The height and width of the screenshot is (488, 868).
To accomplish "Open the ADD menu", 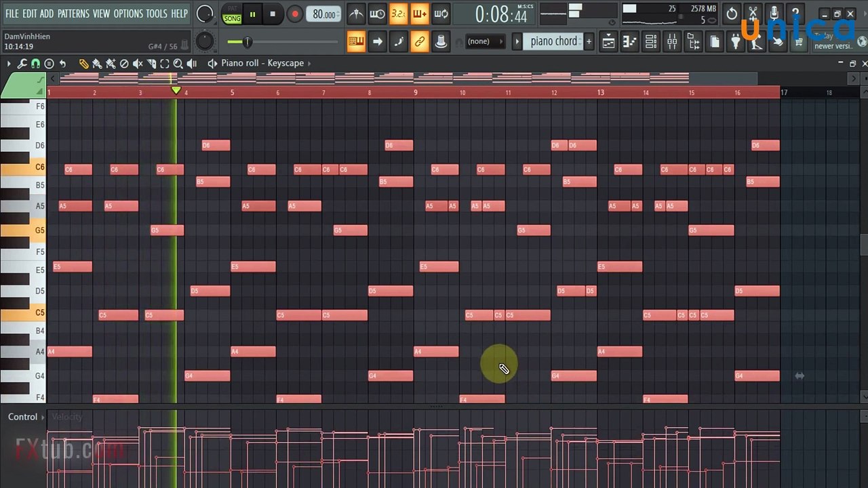I will (47, 14).
